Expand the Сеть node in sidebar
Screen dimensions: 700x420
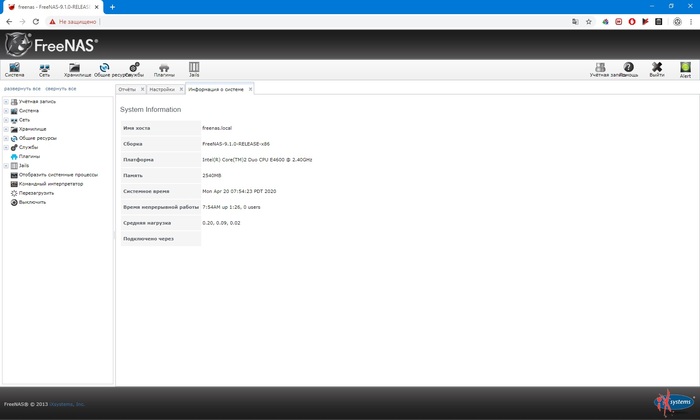coord(5,120)
